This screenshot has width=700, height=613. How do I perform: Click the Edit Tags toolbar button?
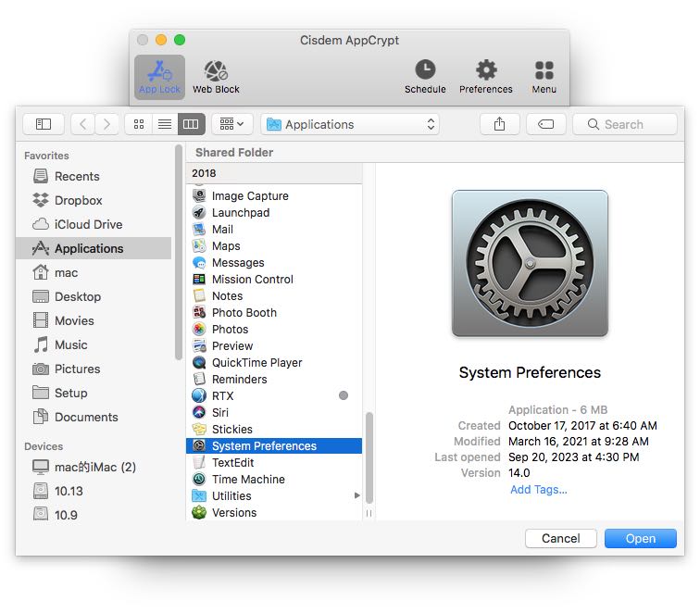tap(546, 124)
